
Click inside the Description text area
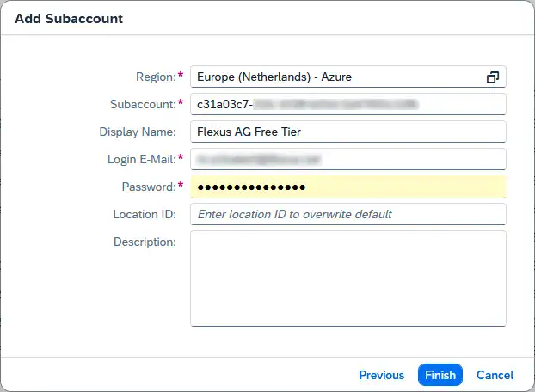347,278
